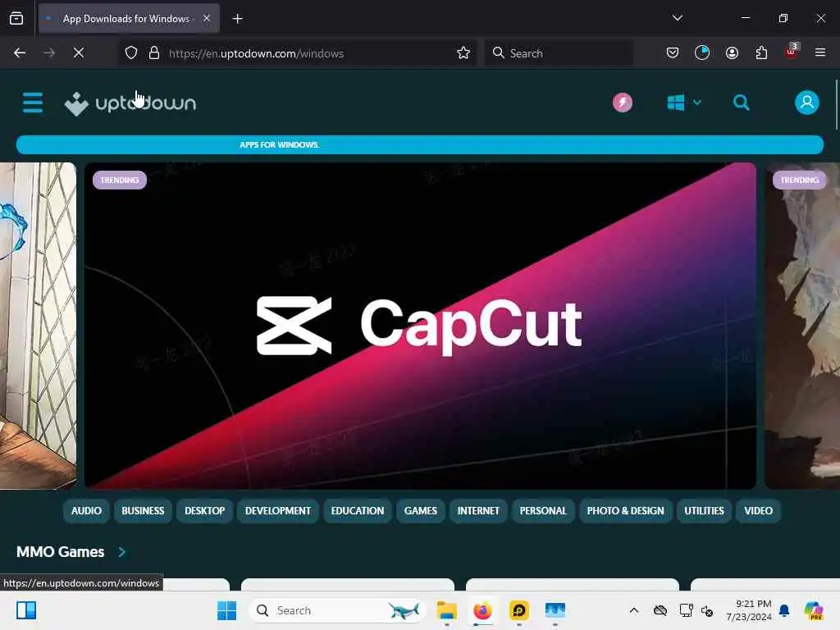Open the Widgets icon in taskbar
This screenshot has height=630, width=840.
point(25,610)
